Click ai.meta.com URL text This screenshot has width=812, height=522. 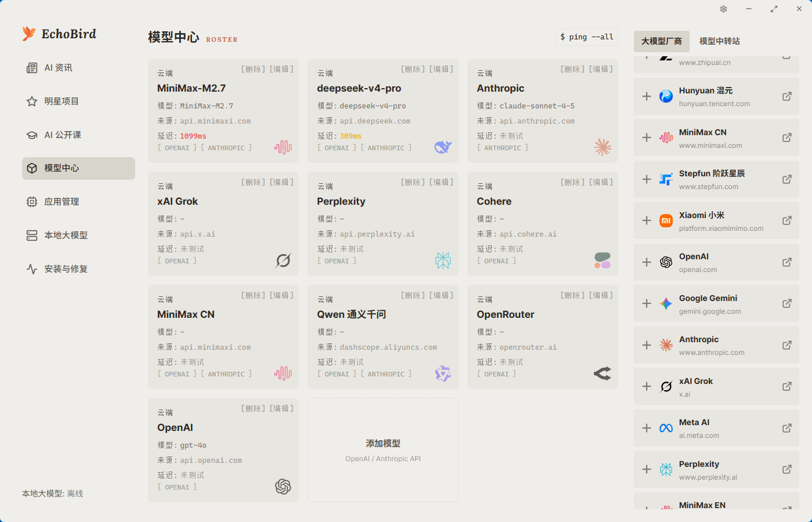tap(699, 436)
